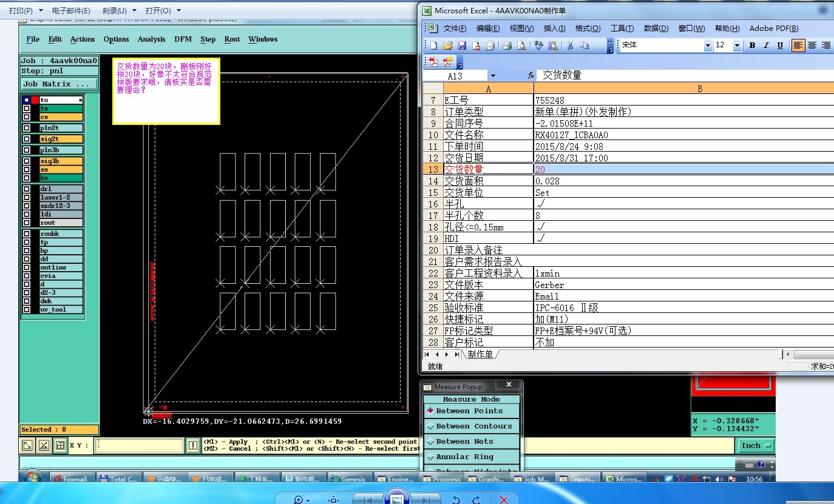Toggle visibility box of layer ts
This screenshot has height=504, width=834.
point(27,109)
